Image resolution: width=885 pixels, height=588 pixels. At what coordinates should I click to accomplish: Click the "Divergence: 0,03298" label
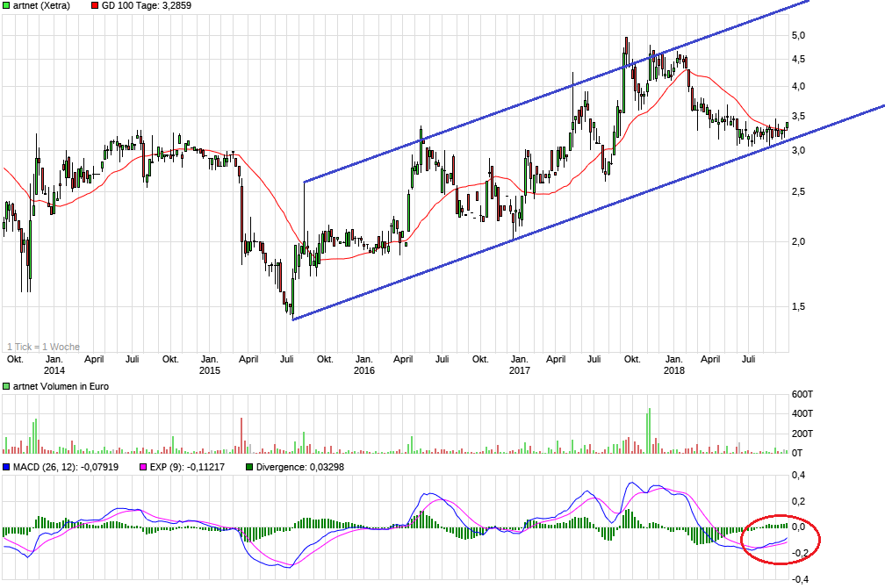click(300, 467)
